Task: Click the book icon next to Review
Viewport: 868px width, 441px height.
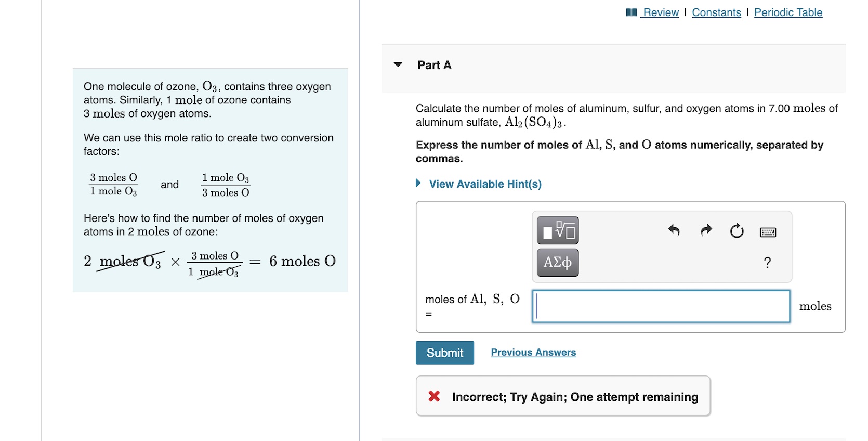Action: 630,11
